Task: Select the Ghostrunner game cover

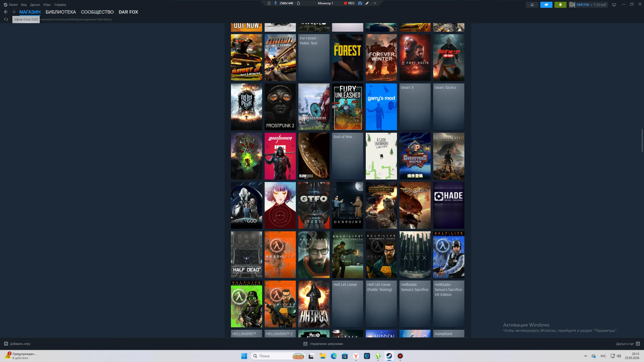Action: (x=280, y=156)
